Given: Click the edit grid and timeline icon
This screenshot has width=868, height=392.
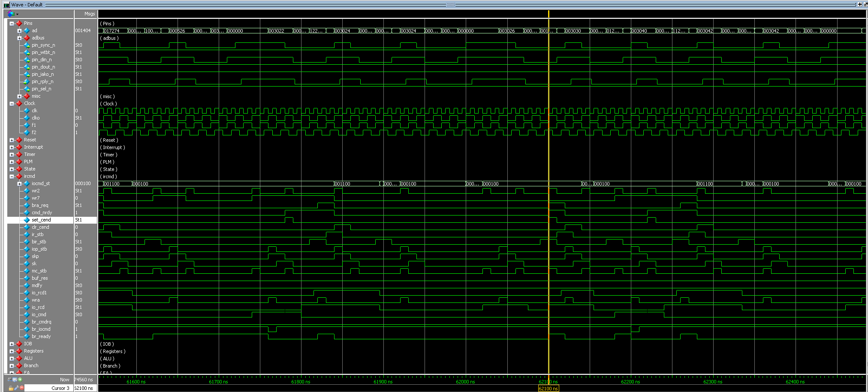Looking at the screenshot, I should 15,380.
